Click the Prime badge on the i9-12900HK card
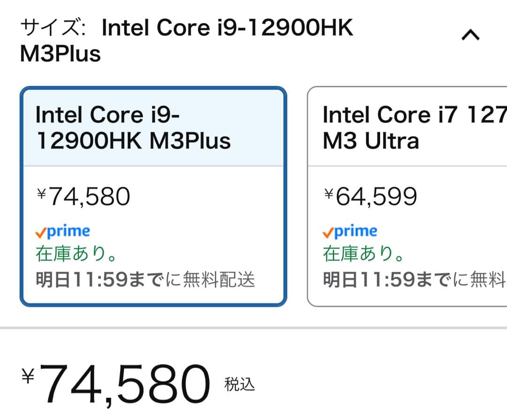 (x=63, y=231)
